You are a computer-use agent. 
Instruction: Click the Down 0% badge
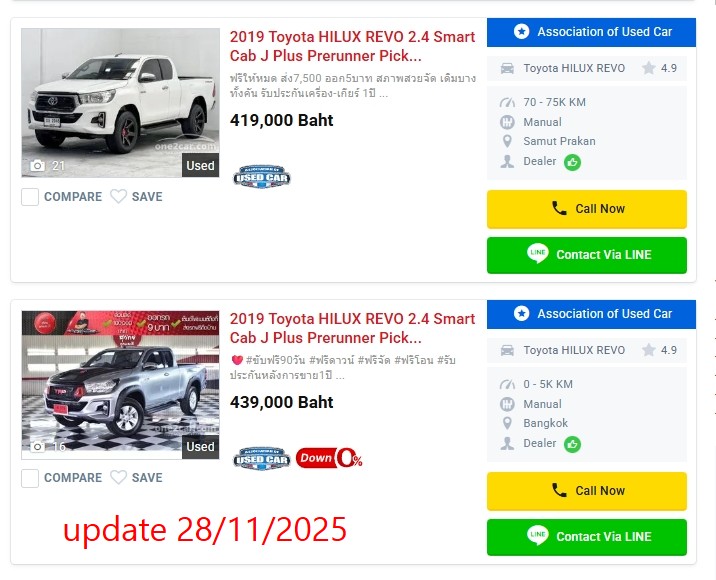[x=329, y=458]
